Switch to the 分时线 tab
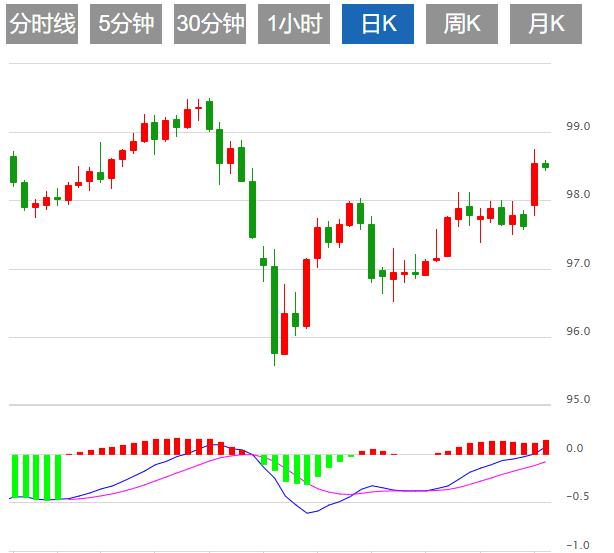Image resolution: width=614 pixels, height=553 pixels. 42,24
